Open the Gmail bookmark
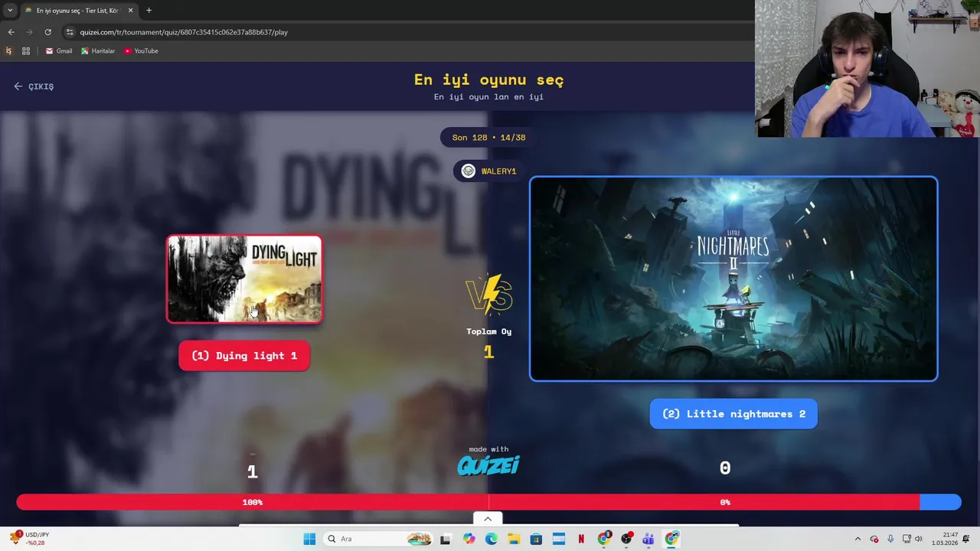 tap(59, 51)
